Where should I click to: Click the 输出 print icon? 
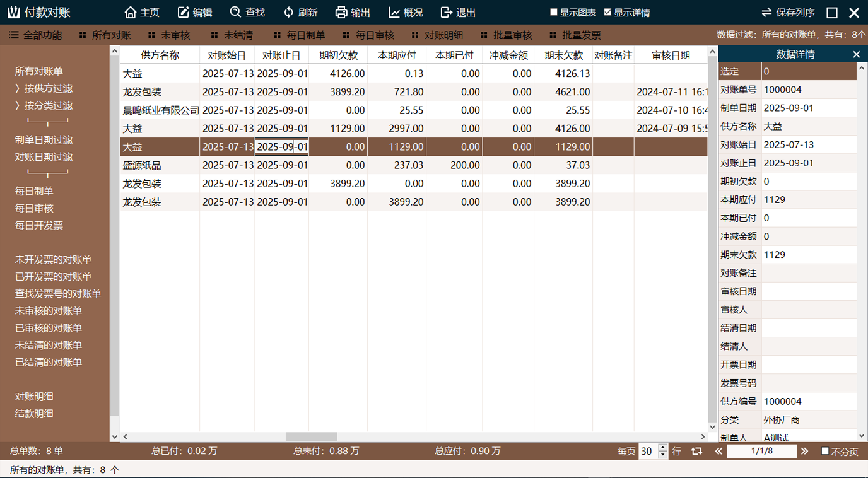[341, 13]
